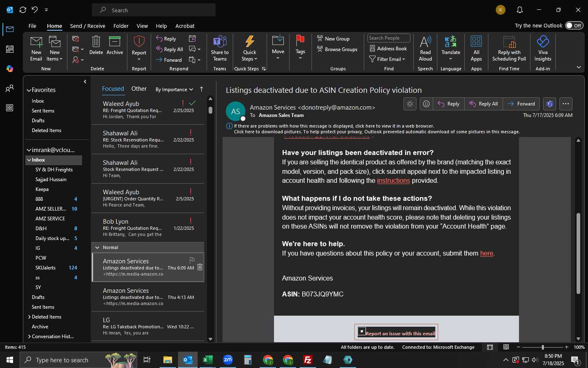This screenshot has width=588, height=368.
Task: Open the File menu
Action: pos(32,26)
